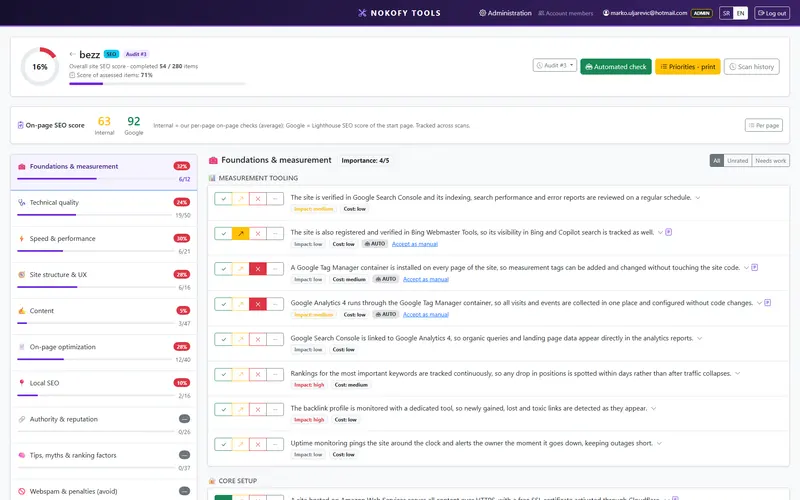Screen dimensions: 800x500
Task: Mark Uptime monitoring item as failed
Action: coord(258,444)
